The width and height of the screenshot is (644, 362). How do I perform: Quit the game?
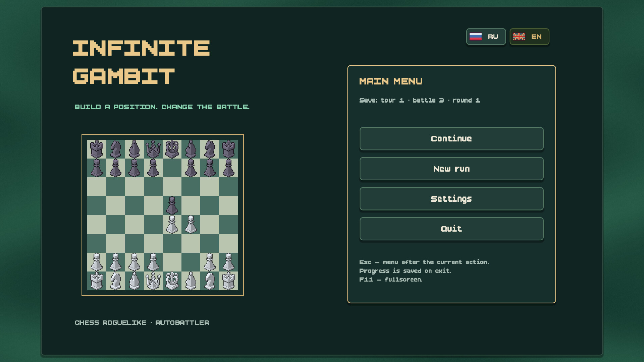[x=451, y=229]
